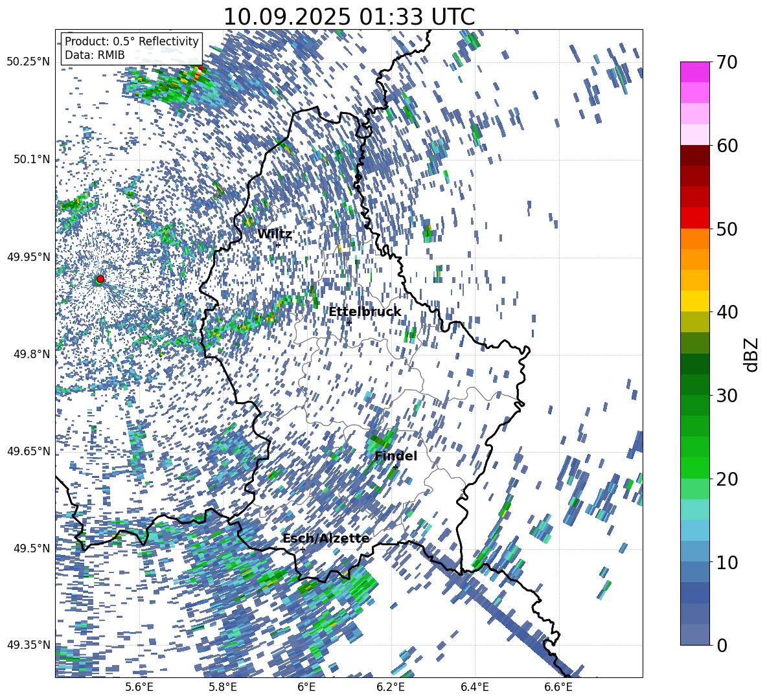Image resolution: width=767 pixels, height=700 pixels.
Task: Click the dark maroon colorbar segment below 60
Action: point(694,155)
